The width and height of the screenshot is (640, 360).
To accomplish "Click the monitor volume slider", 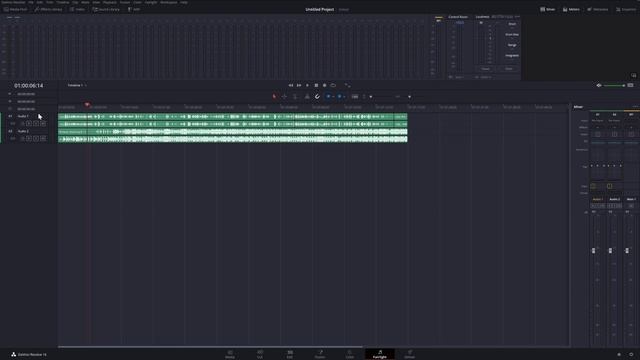I will tap(614, 85).
